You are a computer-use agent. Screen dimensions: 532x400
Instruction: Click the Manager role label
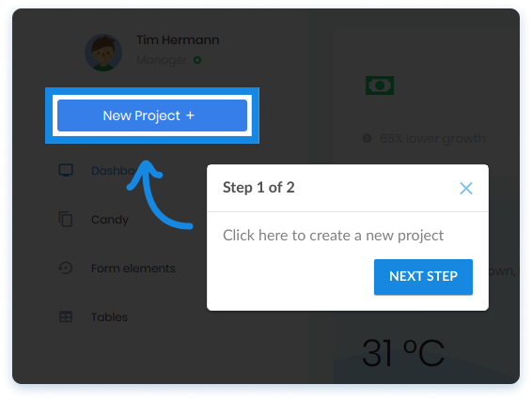click(162, 60)
